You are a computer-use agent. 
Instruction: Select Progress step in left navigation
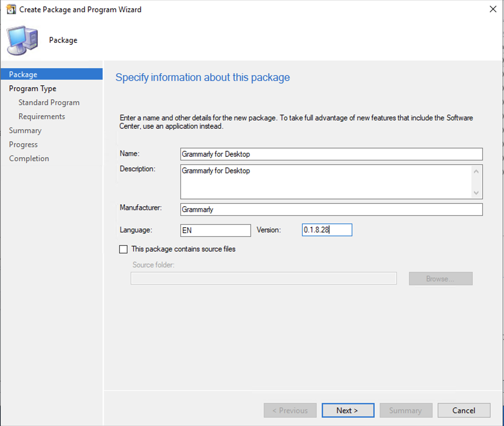(x=23, y=145)
